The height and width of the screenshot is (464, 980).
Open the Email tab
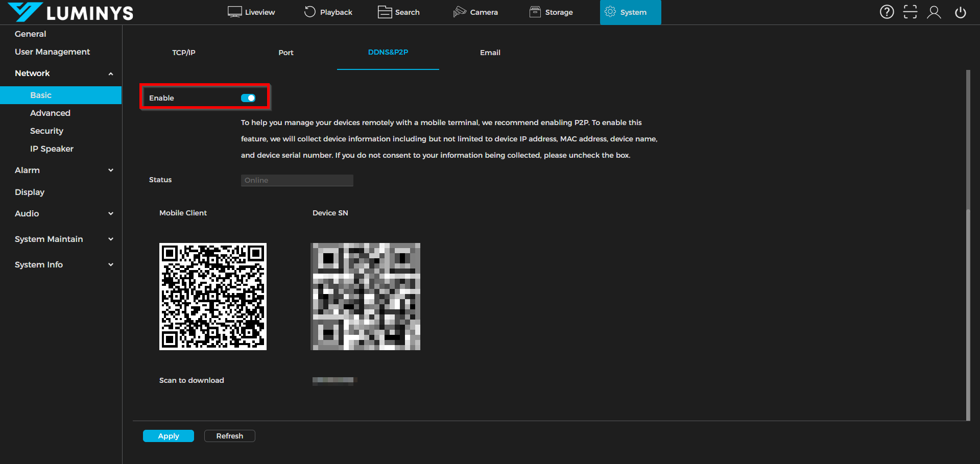(x=490, y=53)
